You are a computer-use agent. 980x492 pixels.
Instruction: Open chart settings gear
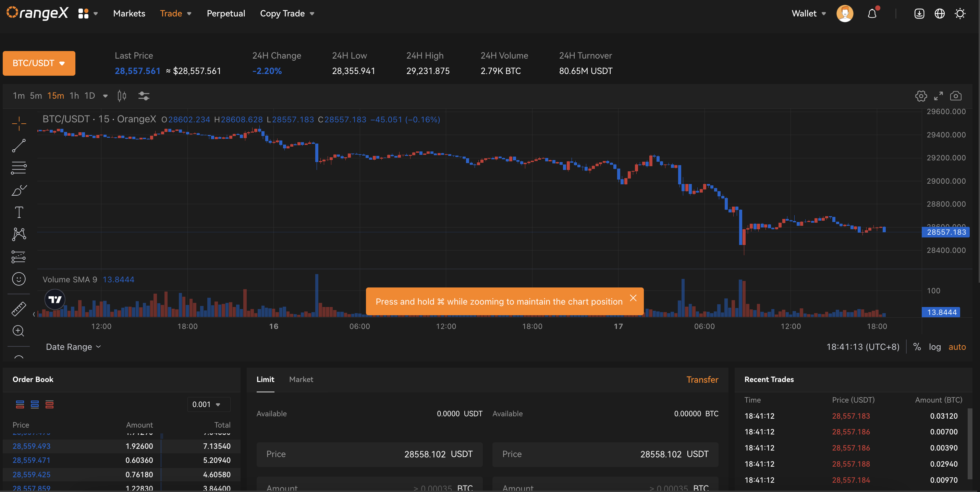click(x=921, y=96)
